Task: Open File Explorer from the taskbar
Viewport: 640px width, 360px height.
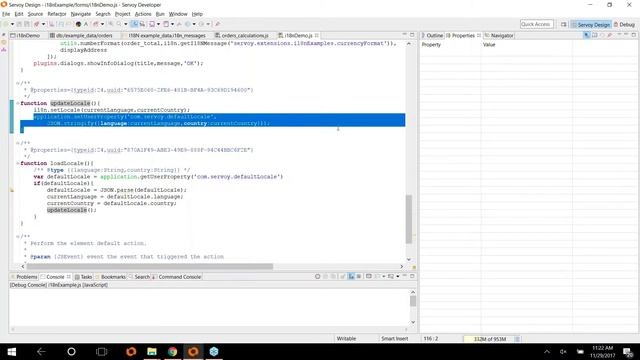Action: (x=152, y=351)
